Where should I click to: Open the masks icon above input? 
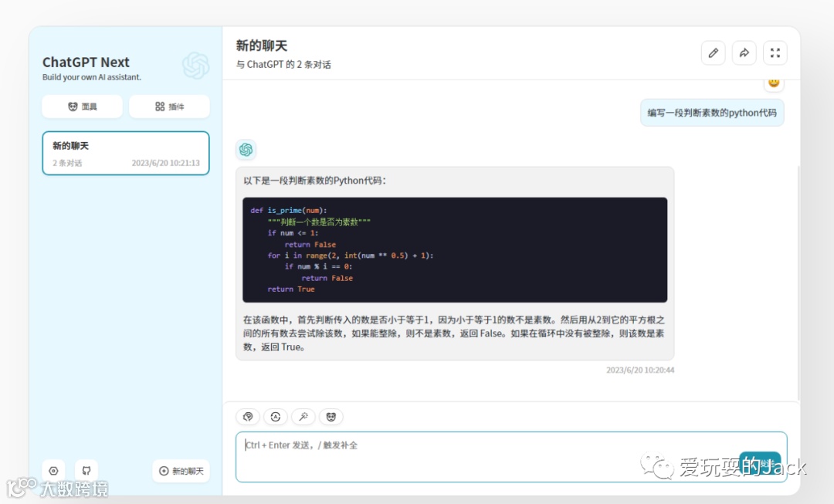[331, 417]
